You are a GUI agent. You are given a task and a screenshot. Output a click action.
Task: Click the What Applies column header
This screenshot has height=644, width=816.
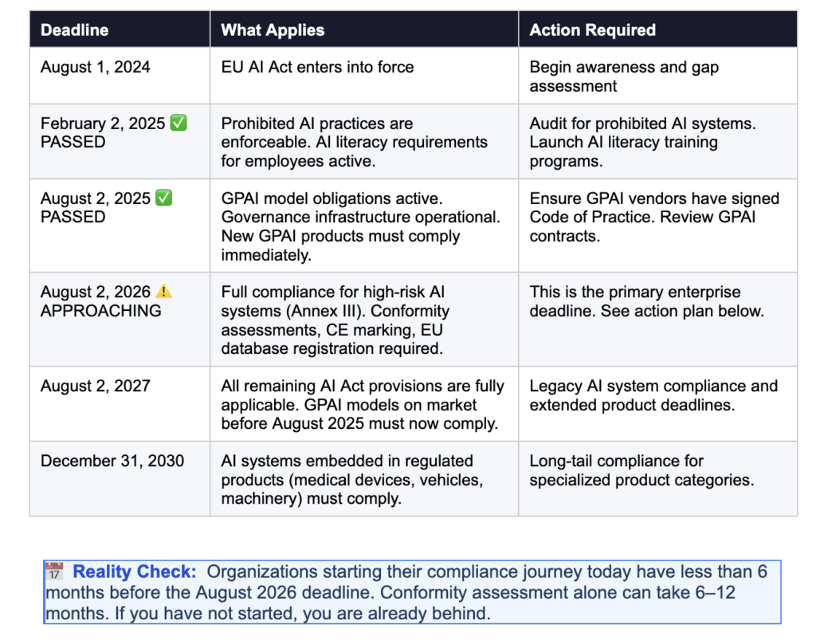273,29
